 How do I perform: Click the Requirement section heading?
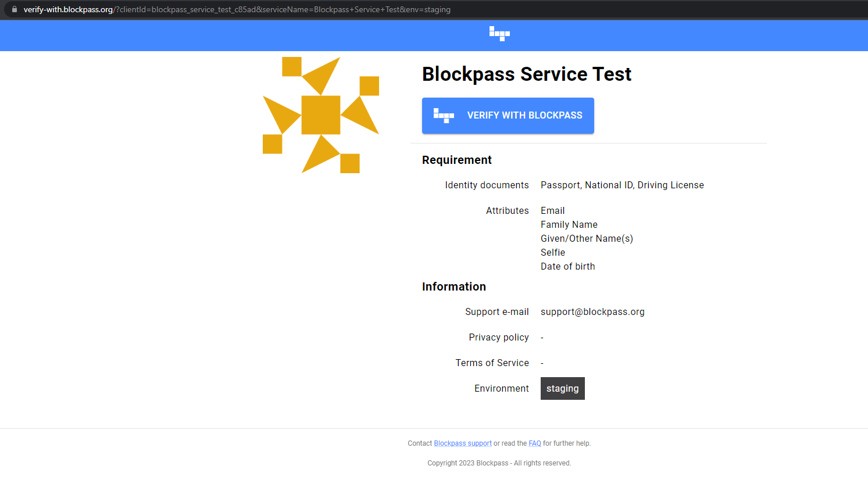click(457, 160)
